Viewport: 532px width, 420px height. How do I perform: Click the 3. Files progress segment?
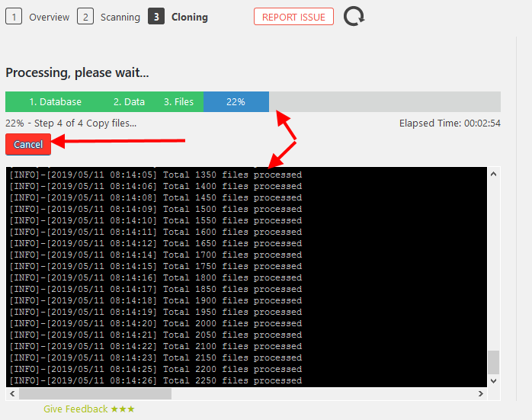coord(179,102)
